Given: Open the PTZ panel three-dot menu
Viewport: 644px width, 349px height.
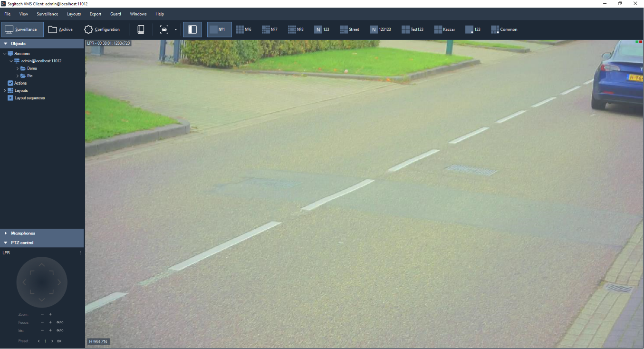Looking at the screenshot, I should 80,253.
